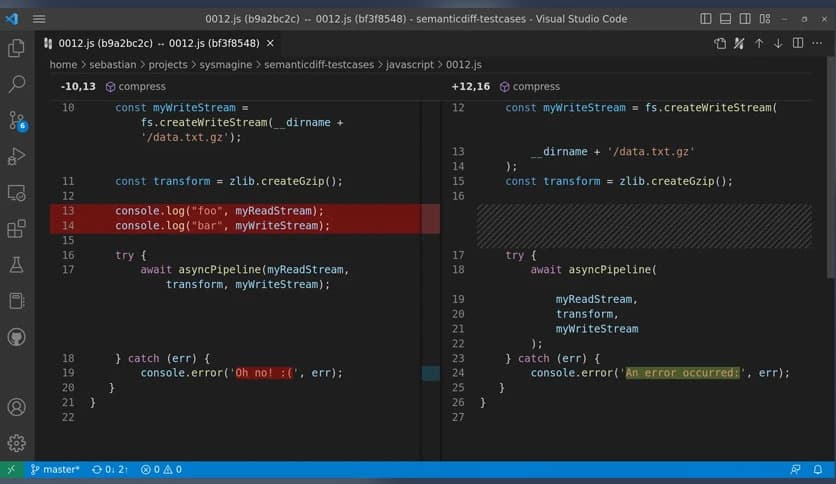The image size is (836, 484).
Task: Toggle the primary side bar layout
Action: pos(706,18)
